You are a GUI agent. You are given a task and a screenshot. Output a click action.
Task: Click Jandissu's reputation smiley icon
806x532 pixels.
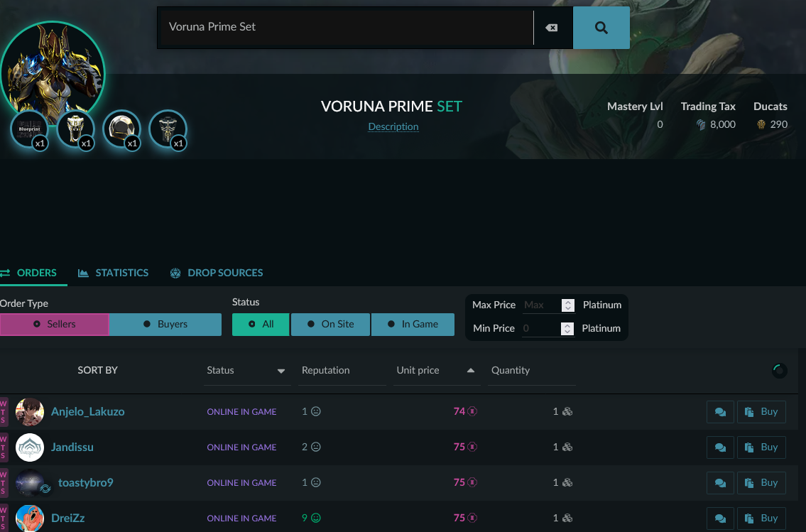(316, 447)
